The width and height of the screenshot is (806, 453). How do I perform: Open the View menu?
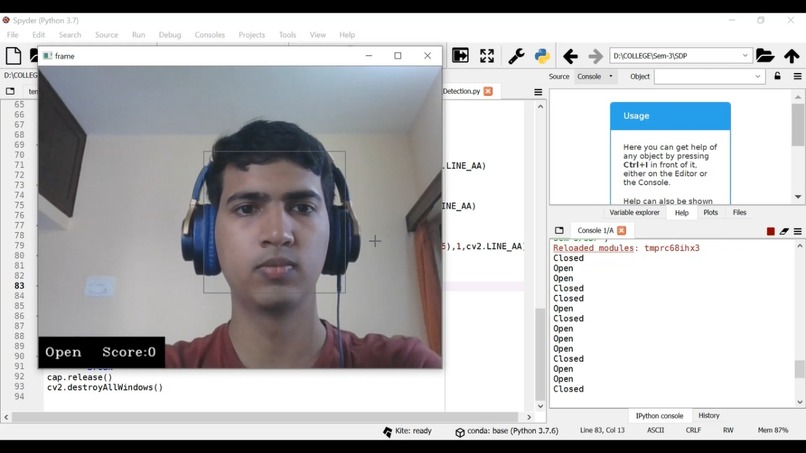click(x=318, y=35)
